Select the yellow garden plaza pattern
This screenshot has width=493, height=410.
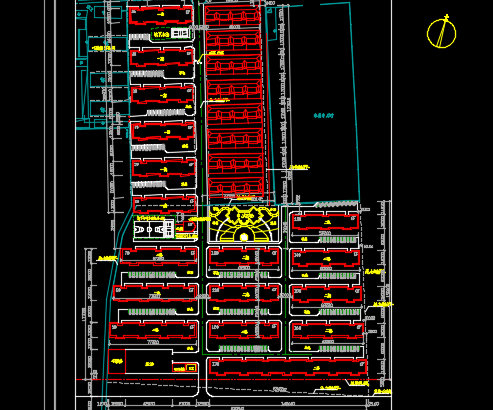[x=244, y=223]
